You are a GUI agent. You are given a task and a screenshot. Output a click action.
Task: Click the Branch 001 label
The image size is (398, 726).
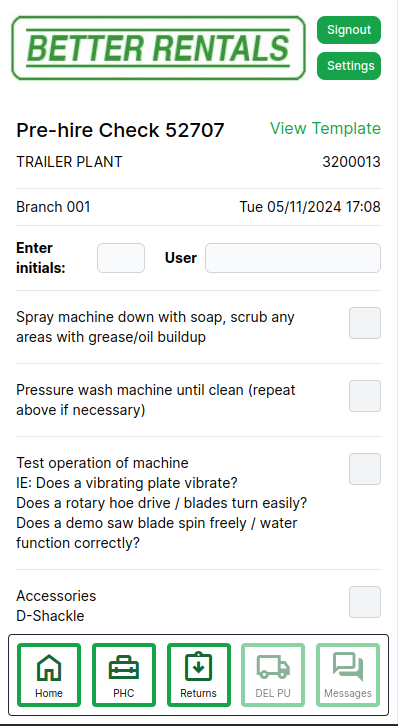tap(53, 207)
